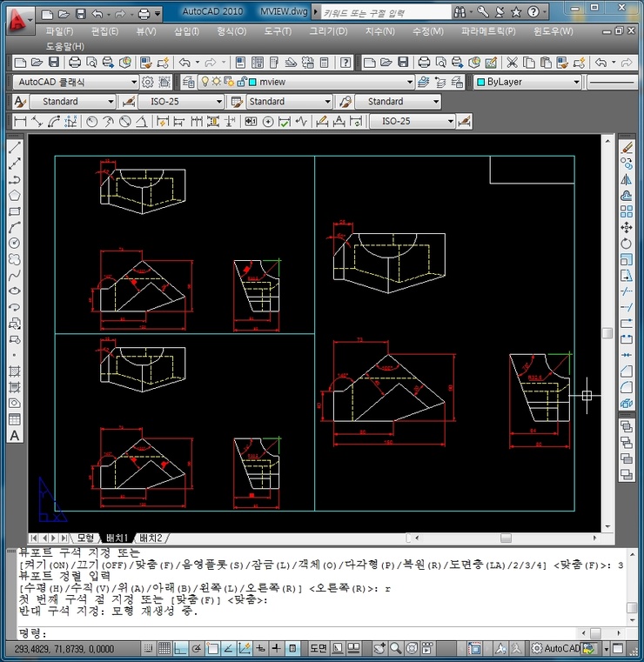The image size is (644, 662).
Task: Toggle the mview layer lightbulb on/off
Action: (x=205, y=82)
